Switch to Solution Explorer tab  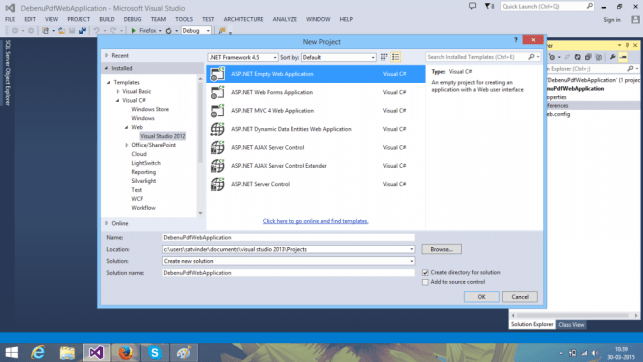[x=532, y=324]
